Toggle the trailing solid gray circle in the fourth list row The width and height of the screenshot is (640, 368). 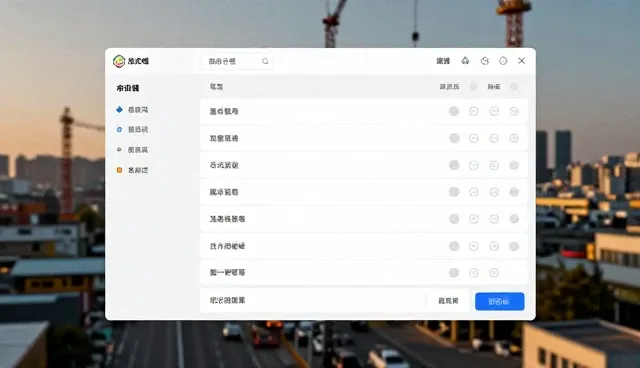tap(514, 192)
